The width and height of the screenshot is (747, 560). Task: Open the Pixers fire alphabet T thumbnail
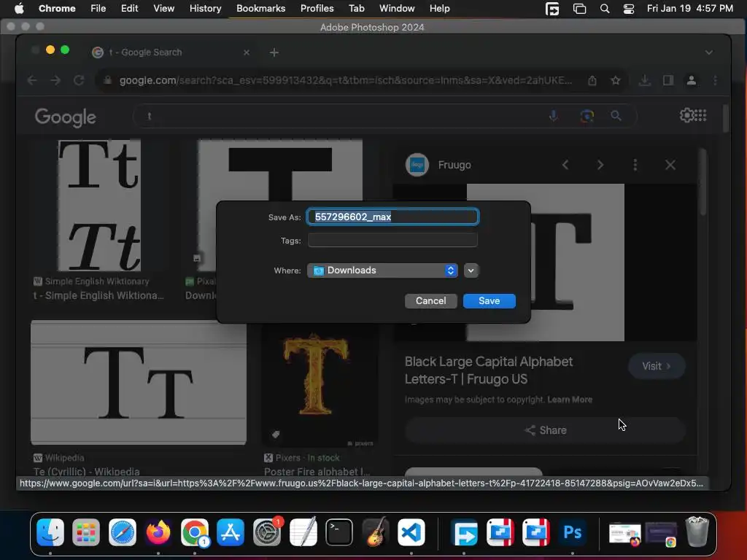[x=320, y=386]
